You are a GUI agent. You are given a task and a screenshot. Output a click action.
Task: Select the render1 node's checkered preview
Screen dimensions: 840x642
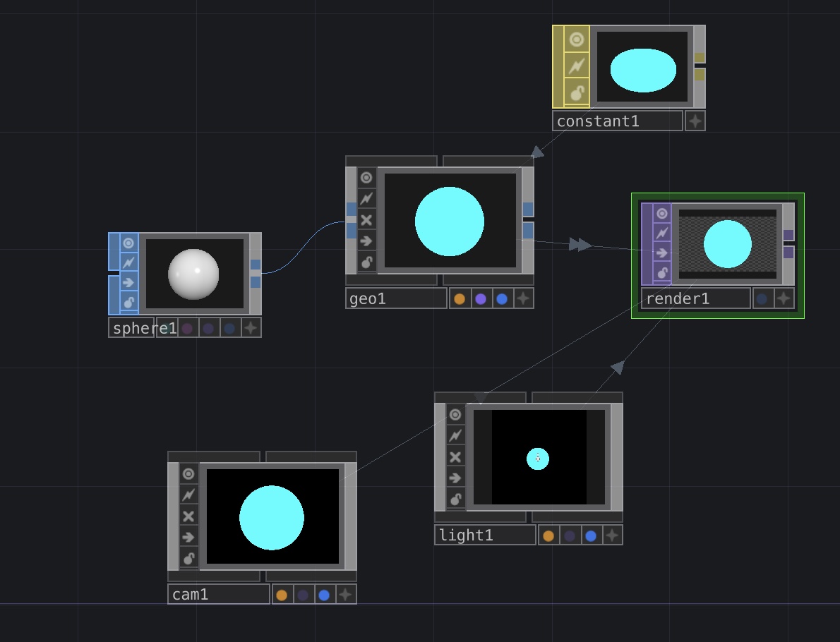click(x=728, y=244)
